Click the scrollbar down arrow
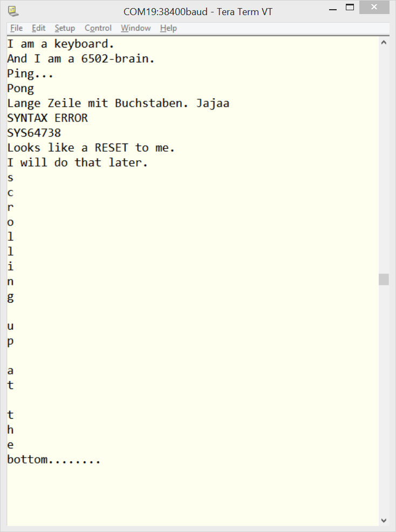This screenshot has height=532, width=396. coord(384,521)
